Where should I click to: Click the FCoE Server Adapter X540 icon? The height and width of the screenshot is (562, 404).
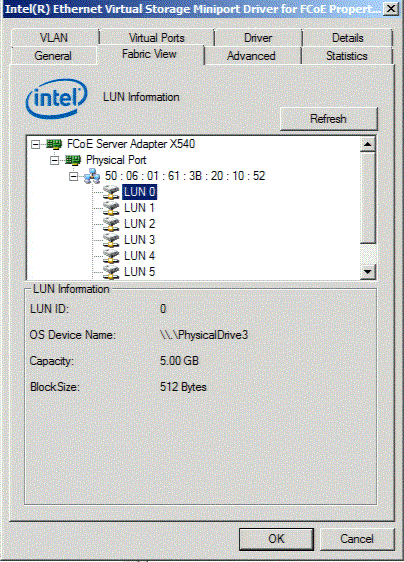[54, 144]
